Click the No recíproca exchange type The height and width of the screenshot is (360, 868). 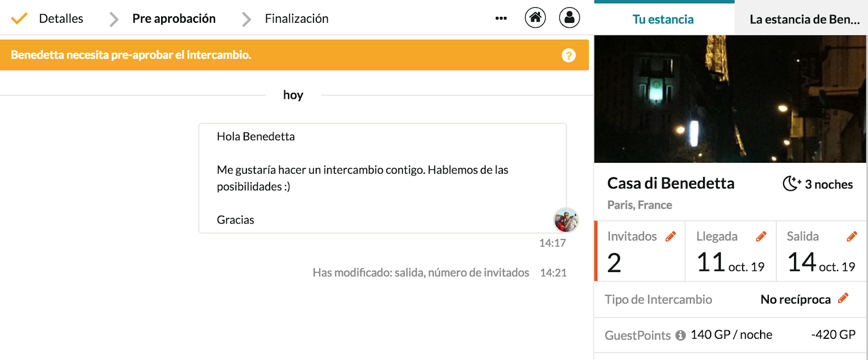(795, 300)
